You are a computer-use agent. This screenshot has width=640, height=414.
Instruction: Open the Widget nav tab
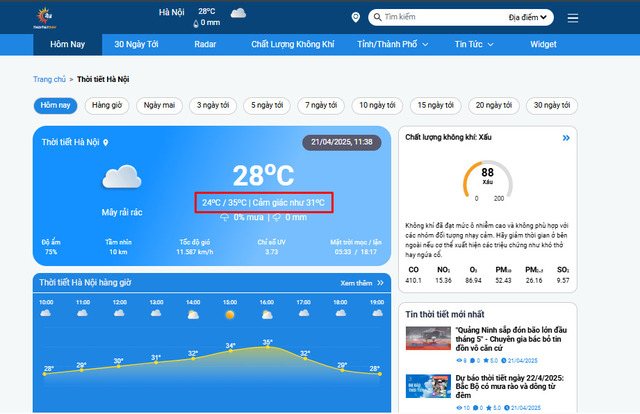(543, 44)
